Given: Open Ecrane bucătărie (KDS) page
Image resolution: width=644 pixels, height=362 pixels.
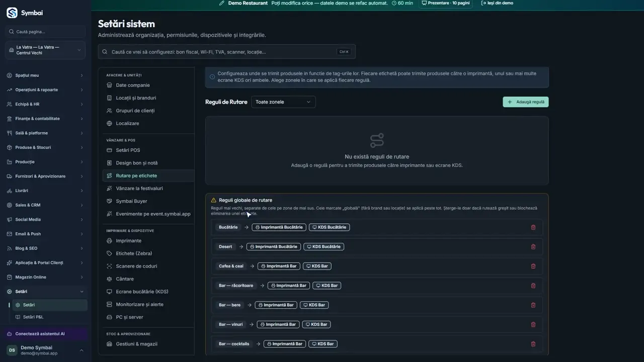Looking at the screenshot, I should (148, 292).
